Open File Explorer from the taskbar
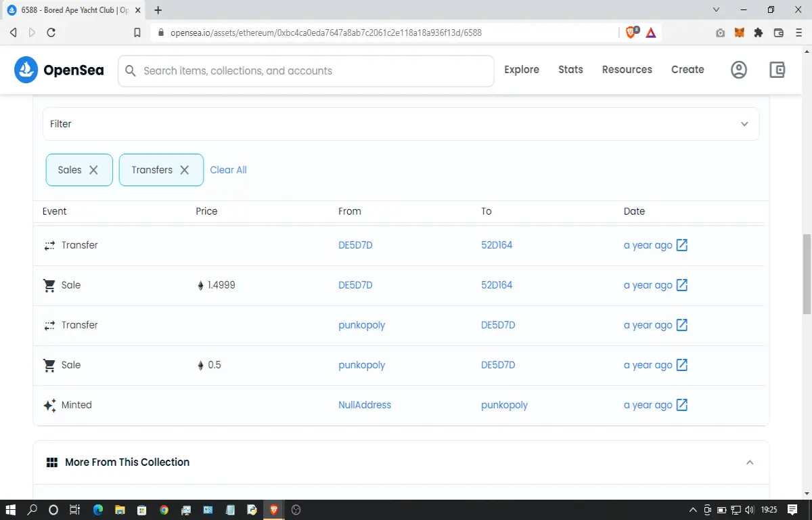 [119, 510]
